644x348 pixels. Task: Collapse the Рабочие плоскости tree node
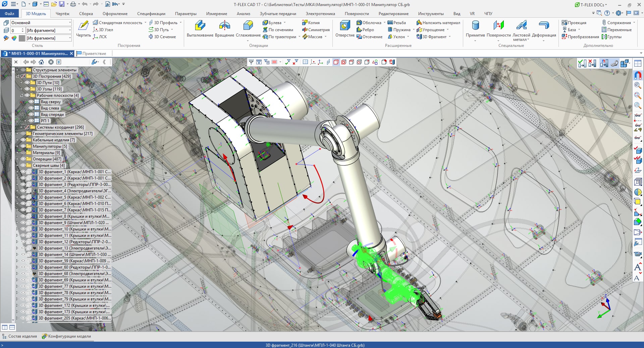click(21, 95)
